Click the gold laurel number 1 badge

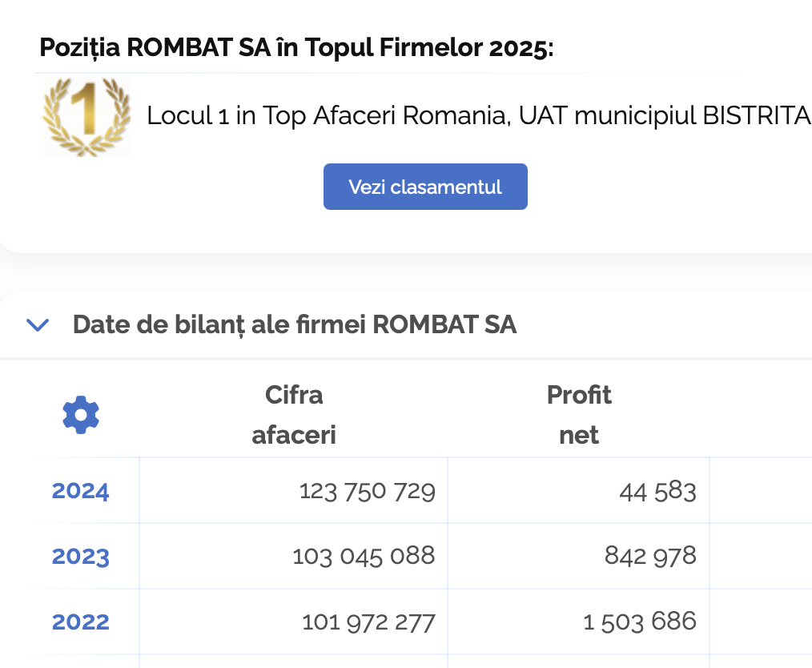pos(86,116)
